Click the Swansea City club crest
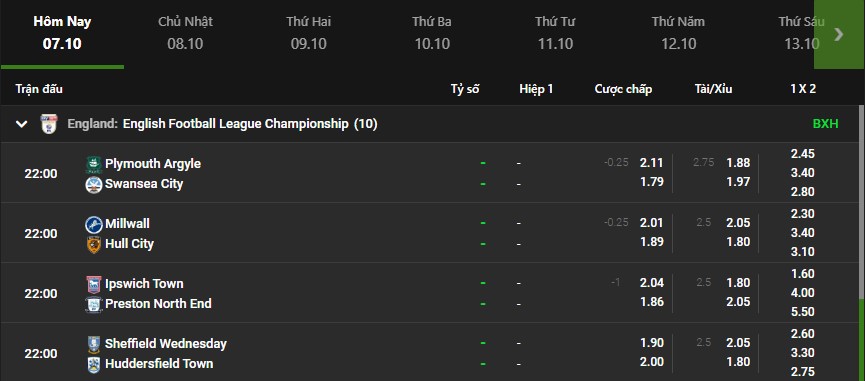The height and width of the screenshot is (381, 865). tap(94, 184)
